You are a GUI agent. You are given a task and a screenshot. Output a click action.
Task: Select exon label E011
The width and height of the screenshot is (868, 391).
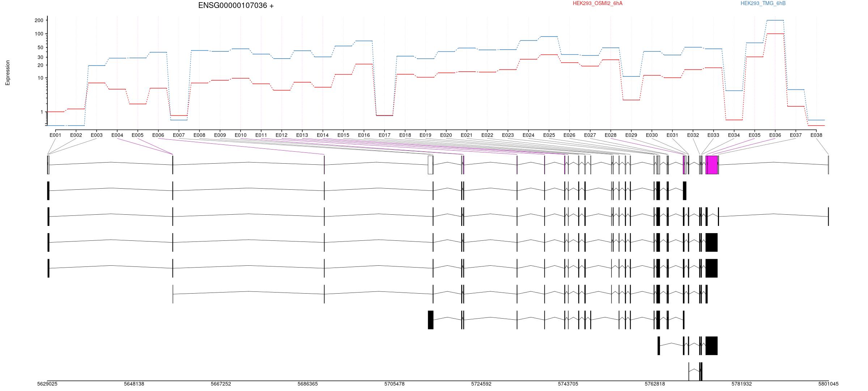click(261, 135)
